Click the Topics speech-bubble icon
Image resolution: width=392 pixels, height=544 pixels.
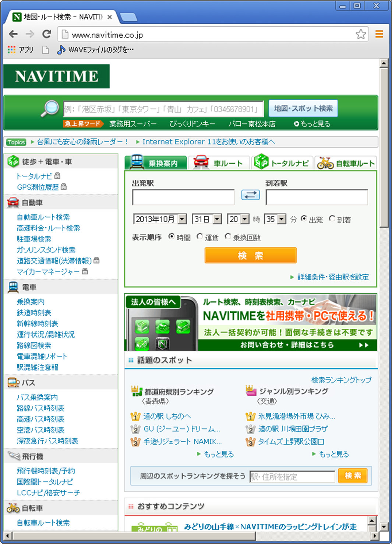pyautogui.click(x=15, y=142)
